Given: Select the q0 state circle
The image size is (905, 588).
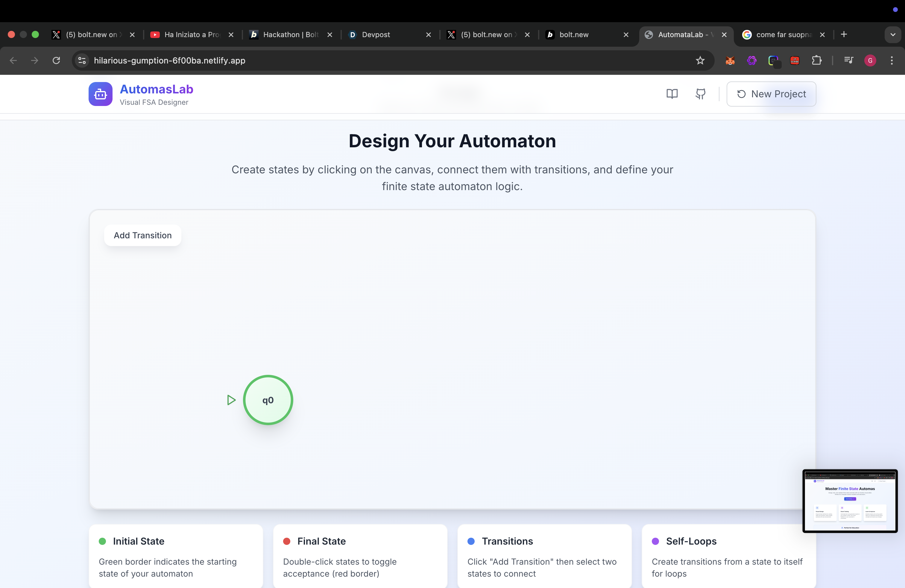Looking at the screenshot, I should coord(268,400).
